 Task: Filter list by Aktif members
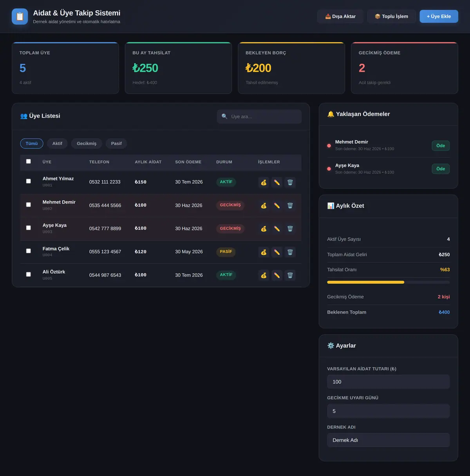coord(57,144)
